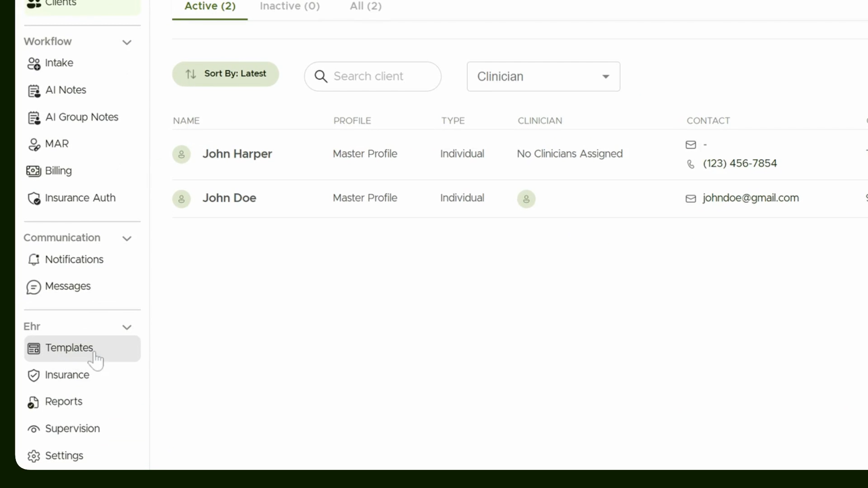Collapse the Ehr section chevron
This screenshot has width=868, height=488.
127,327
